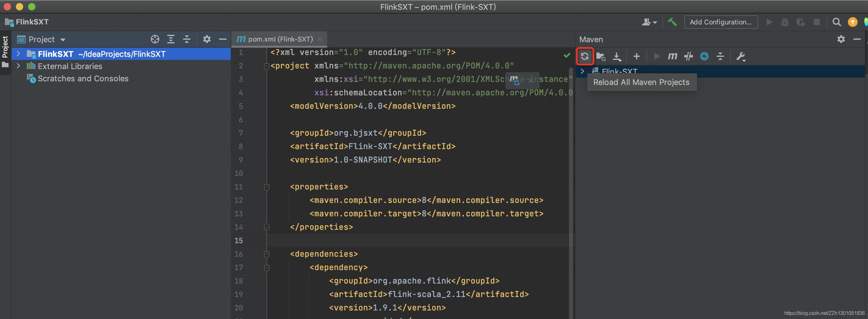Open Maven settings wrench menu
The height and width of the screenshot is (319, 868).
point(741,56)
